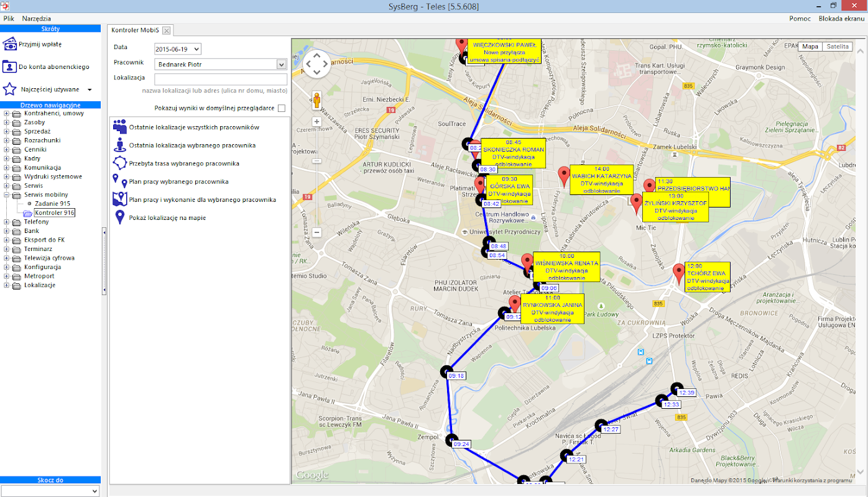Select Kontroler 916 in the tree
The height and width of the screenshot is (497, 868).
(x=55, y=213)
